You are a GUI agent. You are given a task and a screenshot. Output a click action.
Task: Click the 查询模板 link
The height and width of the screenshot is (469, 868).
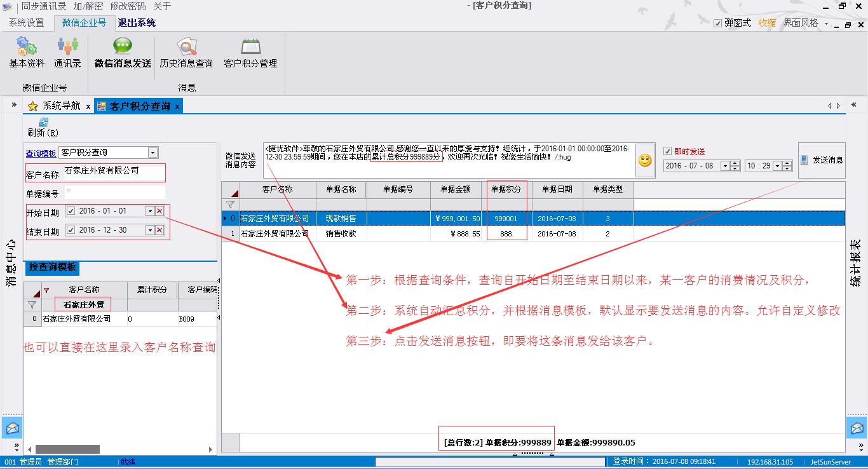[x=41, y=153]
